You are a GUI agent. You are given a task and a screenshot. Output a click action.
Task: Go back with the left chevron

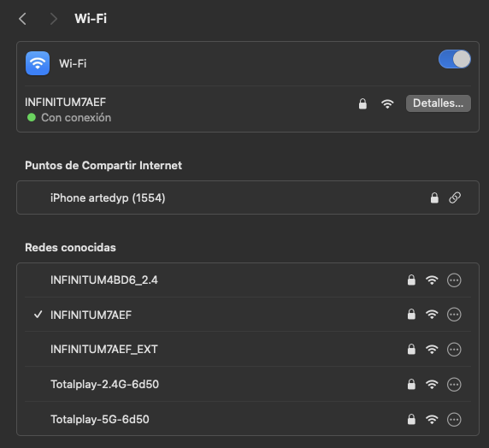[x=22, y=19]
